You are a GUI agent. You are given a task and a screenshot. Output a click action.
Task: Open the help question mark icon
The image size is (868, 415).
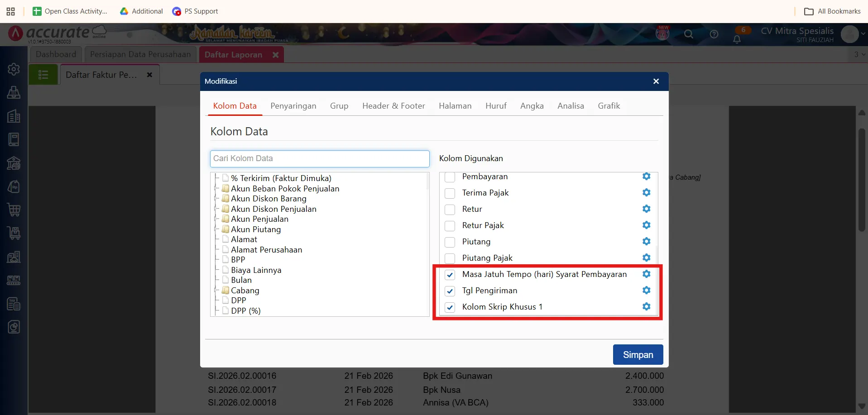tap(714, 34)
